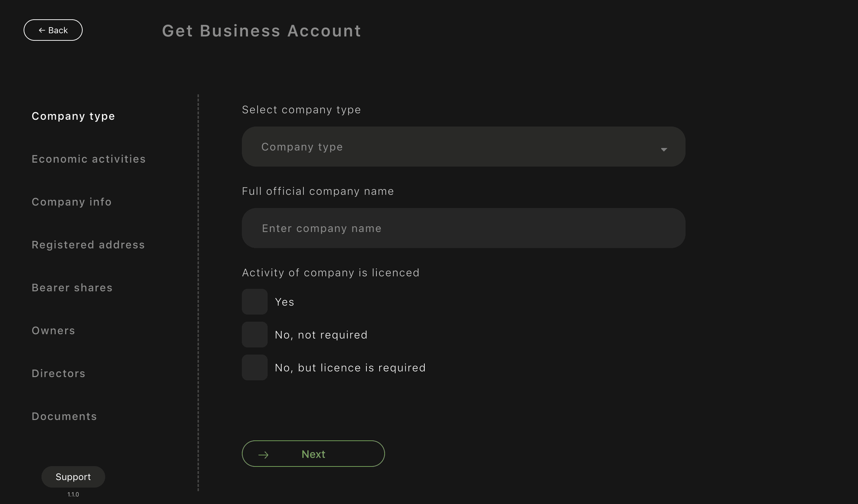This screenshot has width=858, height=504.
Task: Tick the No, but licence is required checkbox
Action: coord(254,367)
